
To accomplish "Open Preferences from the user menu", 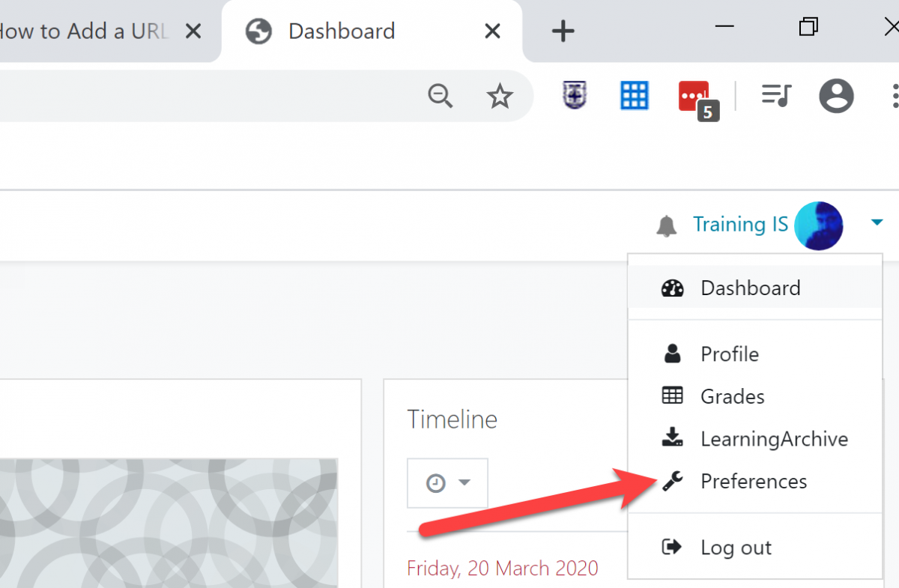I will pyautogui.click(x=755, y=481).
